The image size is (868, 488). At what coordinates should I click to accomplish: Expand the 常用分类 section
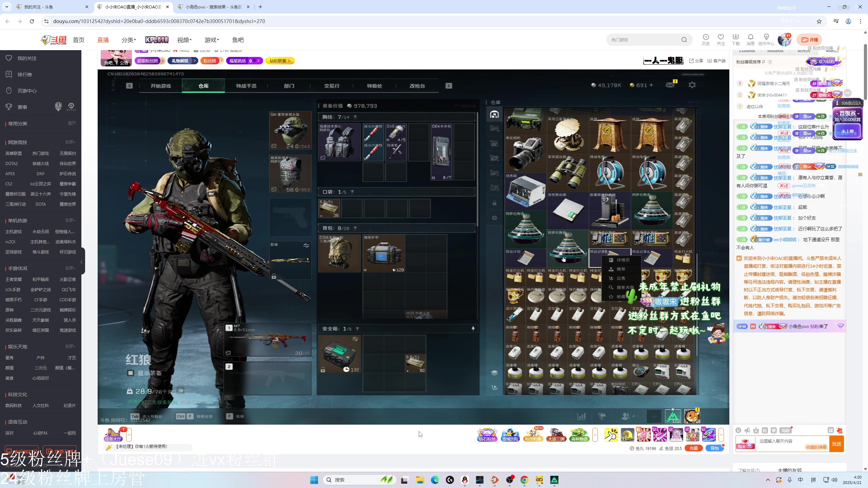72,123
